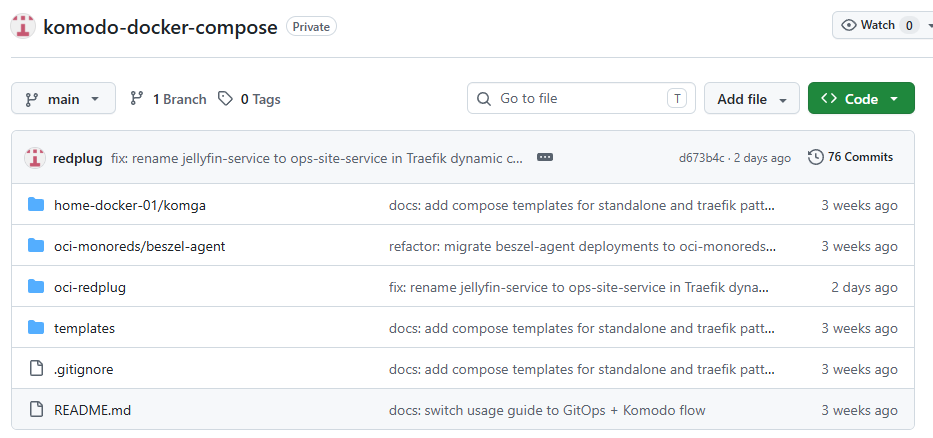Open 'refactor: migrate beszel-agent deployments' commit message

(x=582, y=246)
